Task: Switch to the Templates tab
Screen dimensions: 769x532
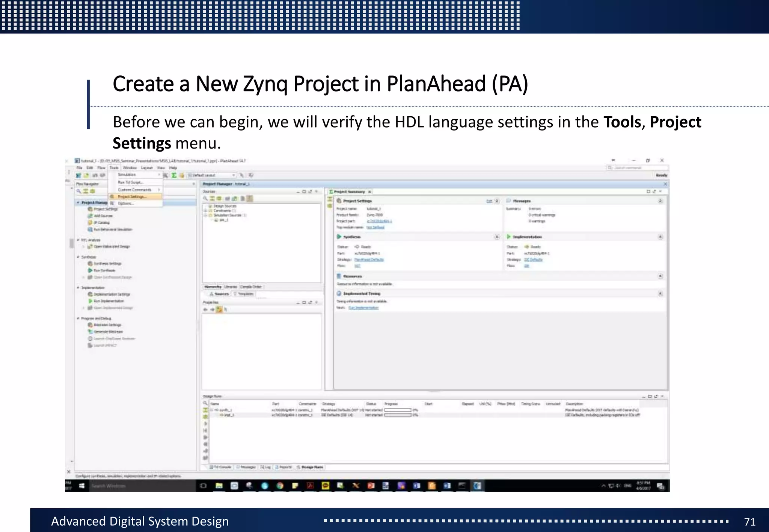Action: pyautogui.click(x=243, y=294)
